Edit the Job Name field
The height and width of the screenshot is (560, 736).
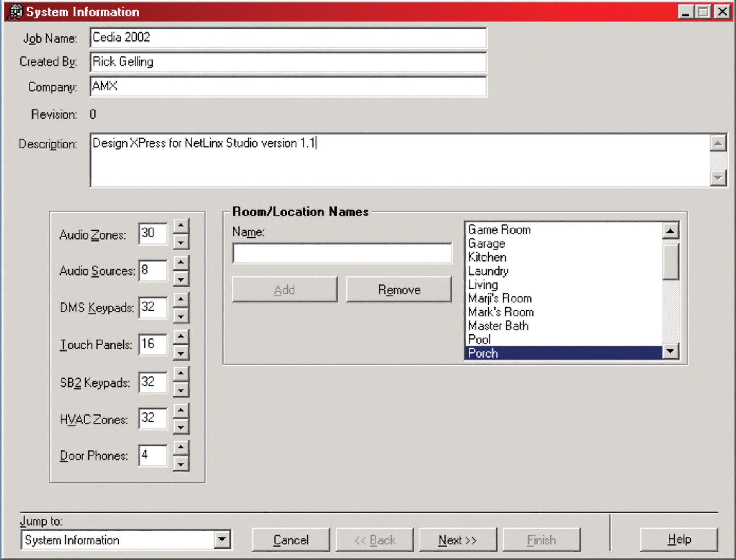[288, 38]
